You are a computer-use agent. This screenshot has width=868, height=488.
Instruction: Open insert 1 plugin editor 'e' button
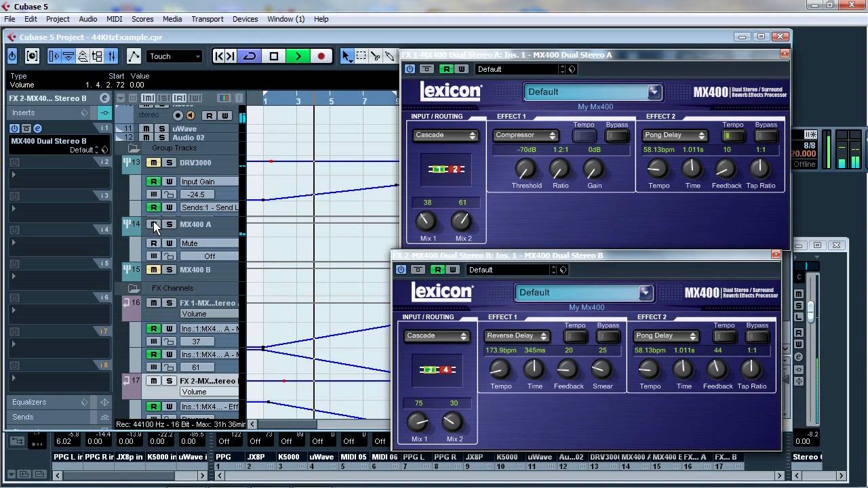point(37,128)
